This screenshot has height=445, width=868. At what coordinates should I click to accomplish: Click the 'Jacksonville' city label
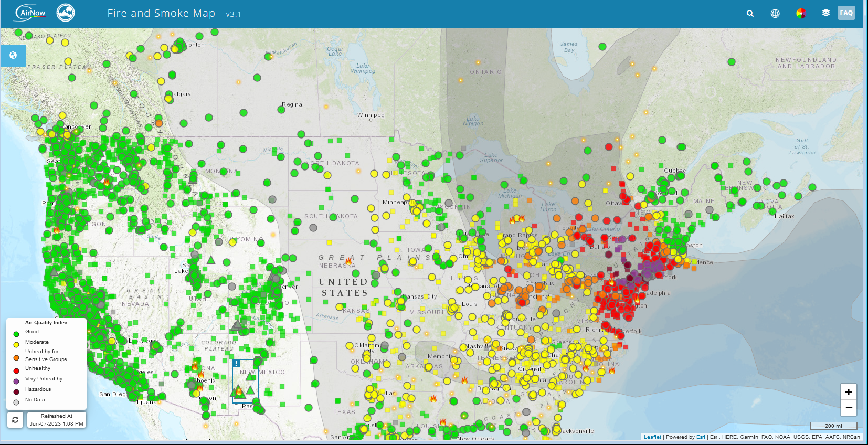coord(577,431)
